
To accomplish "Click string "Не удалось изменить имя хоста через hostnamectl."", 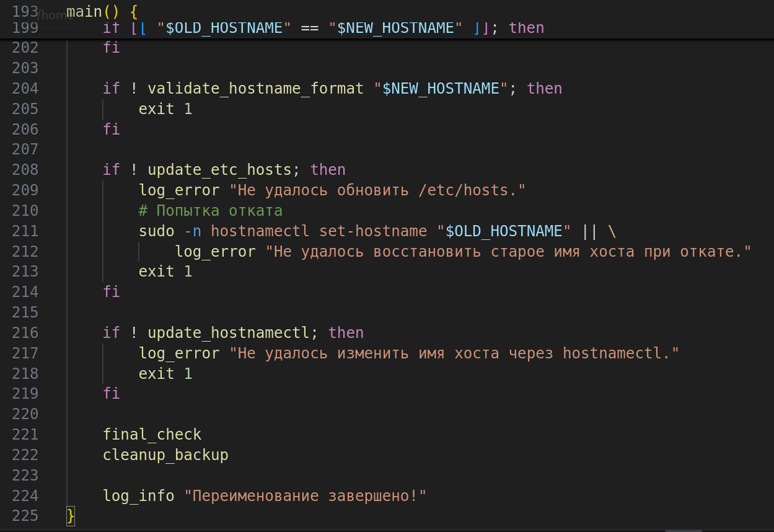I will click(455, 353).
